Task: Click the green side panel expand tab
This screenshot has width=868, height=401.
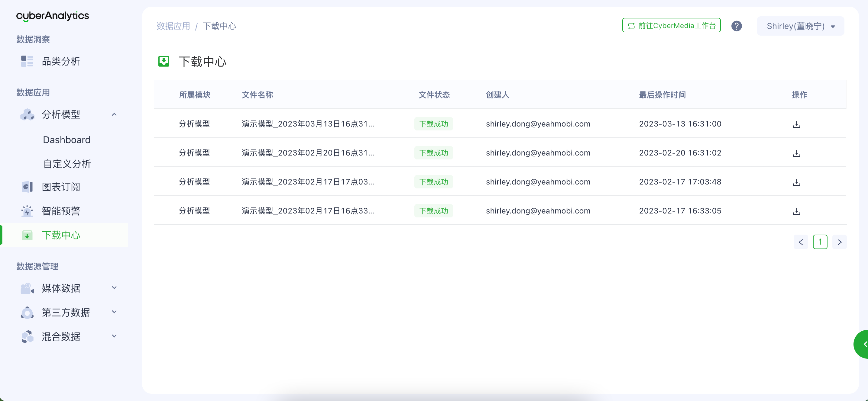Action: 863,344
